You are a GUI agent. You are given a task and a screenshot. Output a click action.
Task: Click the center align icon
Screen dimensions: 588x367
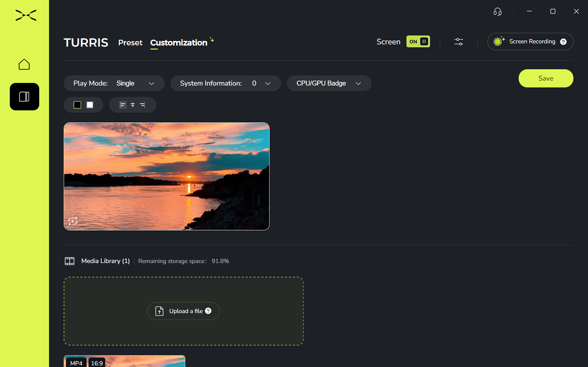pyautogui.click(x=132, y=105)
